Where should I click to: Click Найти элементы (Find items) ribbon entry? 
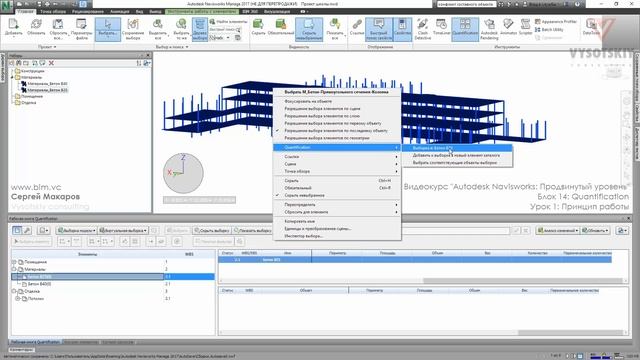[x=229, y=22]
